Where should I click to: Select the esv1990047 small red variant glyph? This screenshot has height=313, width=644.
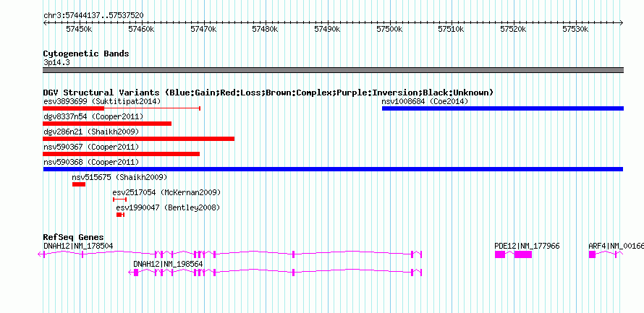pyautogui.click(x=120, y=215)
